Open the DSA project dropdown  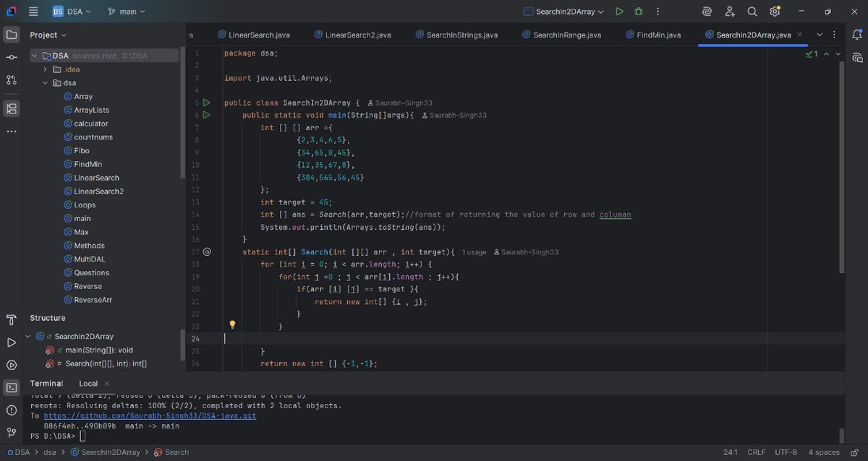pos(72,12)
